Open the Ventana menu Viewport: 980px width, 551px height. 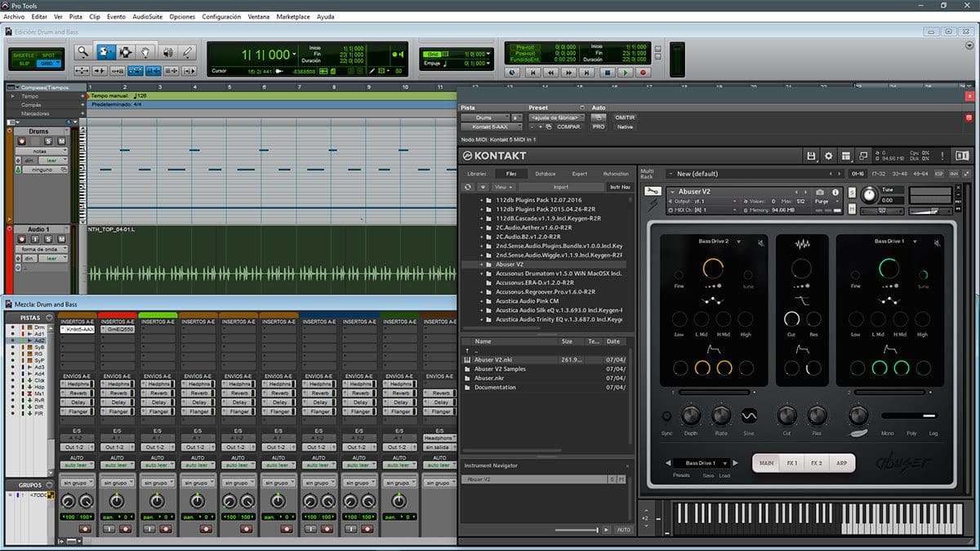(x=259, y=16)
